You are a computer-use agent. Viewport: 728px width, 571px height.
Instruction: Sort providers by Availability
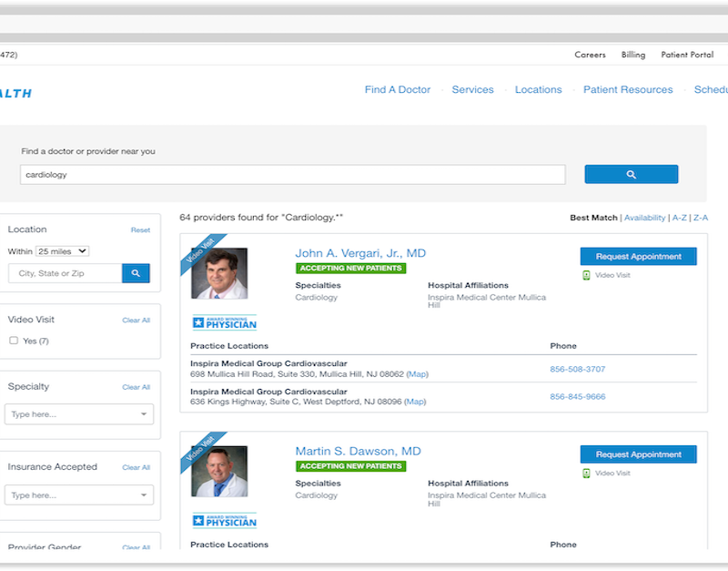point(644,218)
